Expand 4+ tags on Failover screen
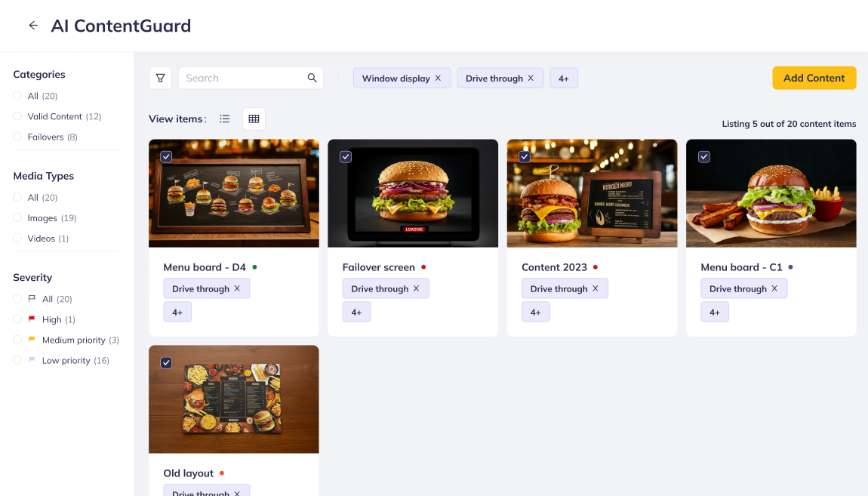The image size is (868, 496). tap(356, 313)
